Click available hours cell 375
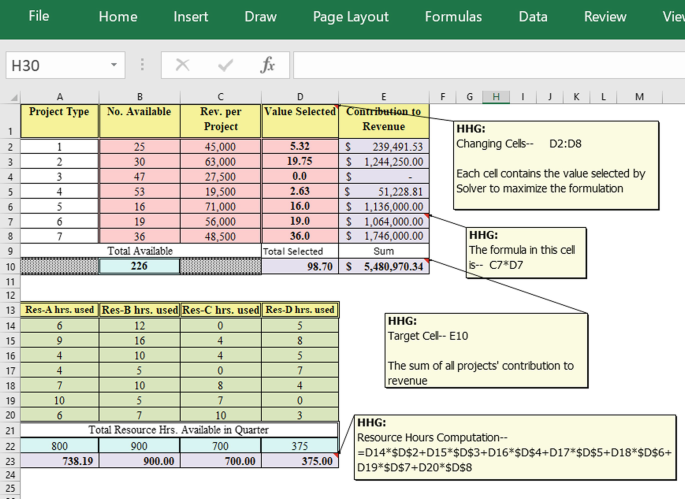685x499 pixels. (300, 446)
